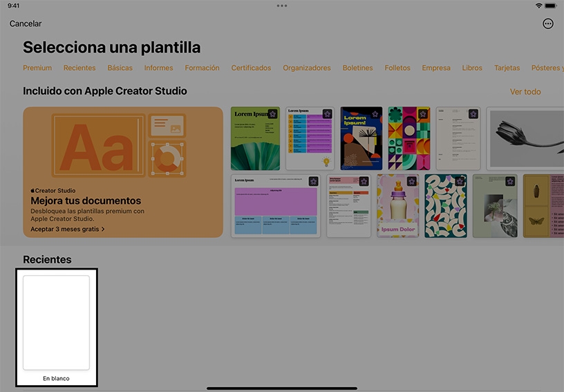
Task: Tap the 9:41 clock in status bar
Action: 13,6
